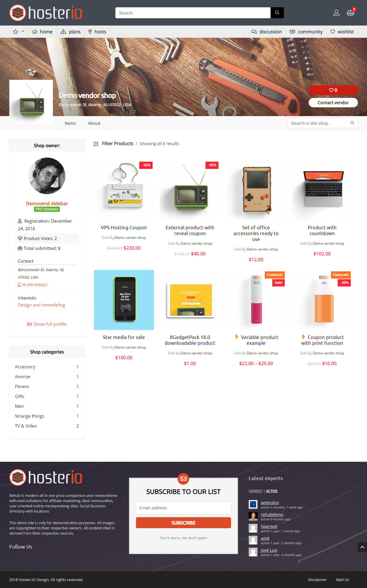Switch to the About tab
Screen dimensions: 367x588
tap(94, 123)
